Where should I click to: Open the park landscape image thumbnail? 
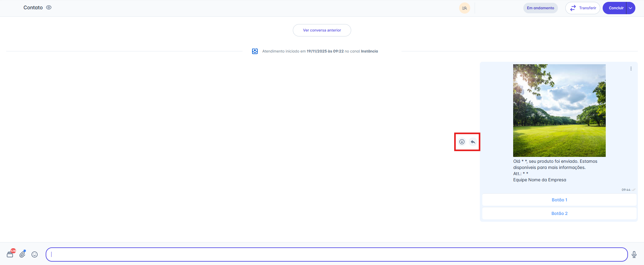pyautogui.click(x=559, y=110)
